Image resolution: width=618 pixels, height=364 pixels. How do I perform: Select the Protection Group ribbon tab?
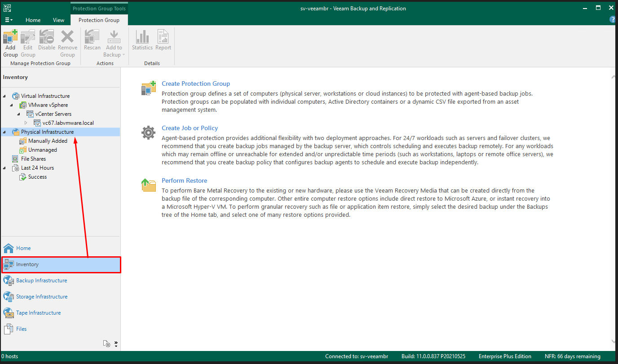pos(99,20)
